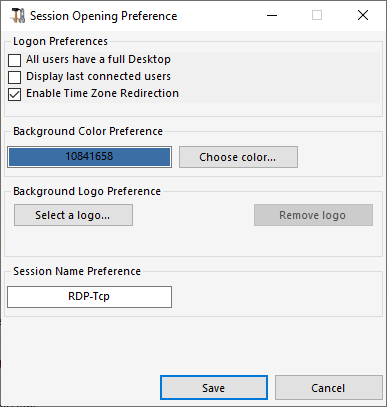Image resolution: width=387 pixels, height=407 pixels.
Task: Click the hammer tools app icon in title bar
Action: click(x=17, y=16)
